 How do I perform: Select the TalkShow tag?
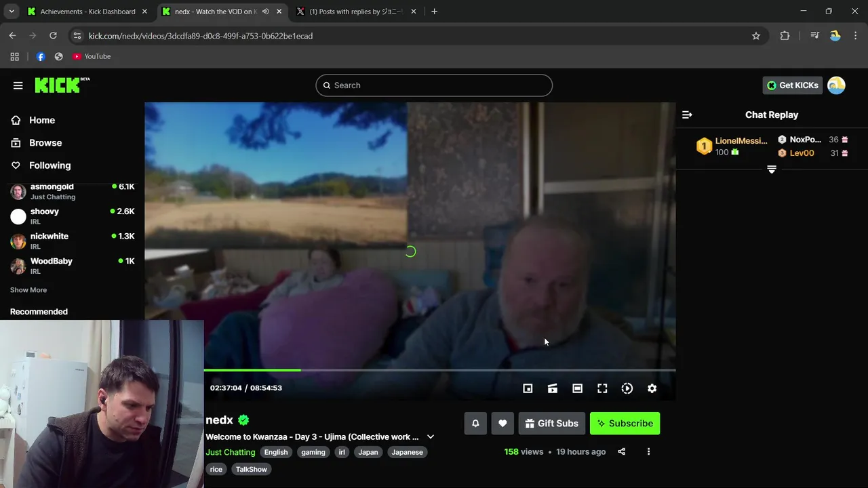pyautogui.click(x=252, y=469)
